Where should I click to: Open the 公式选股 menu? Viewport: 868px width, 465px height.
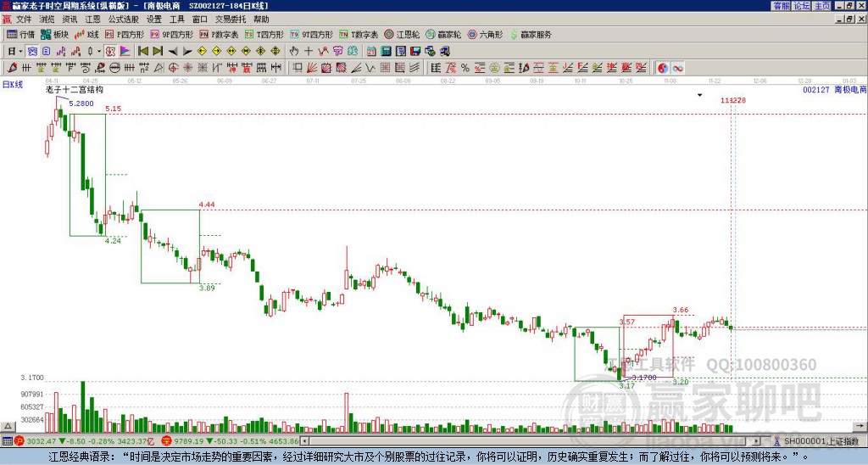[x=124, y=20]
